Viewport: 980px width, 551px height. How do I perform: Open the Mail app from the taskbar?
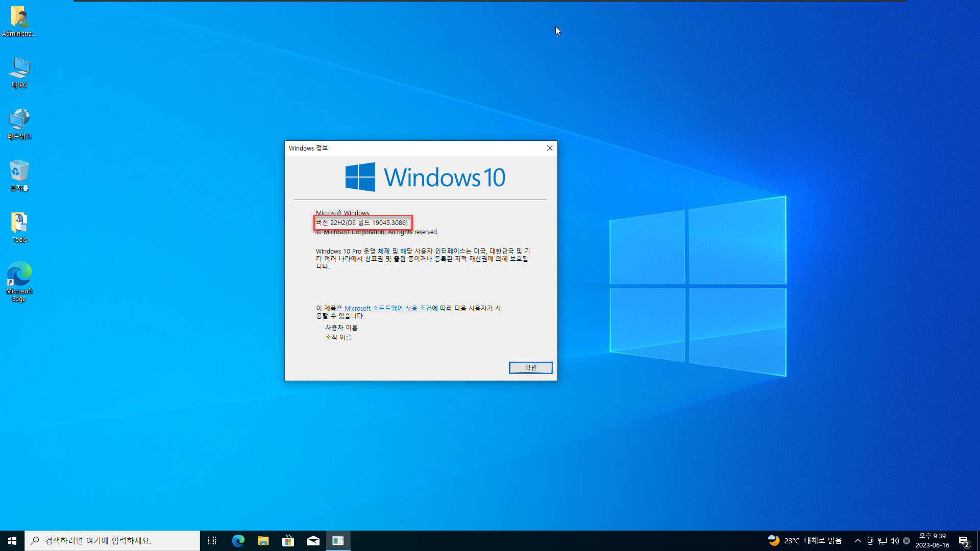click(x=313, y=541)
